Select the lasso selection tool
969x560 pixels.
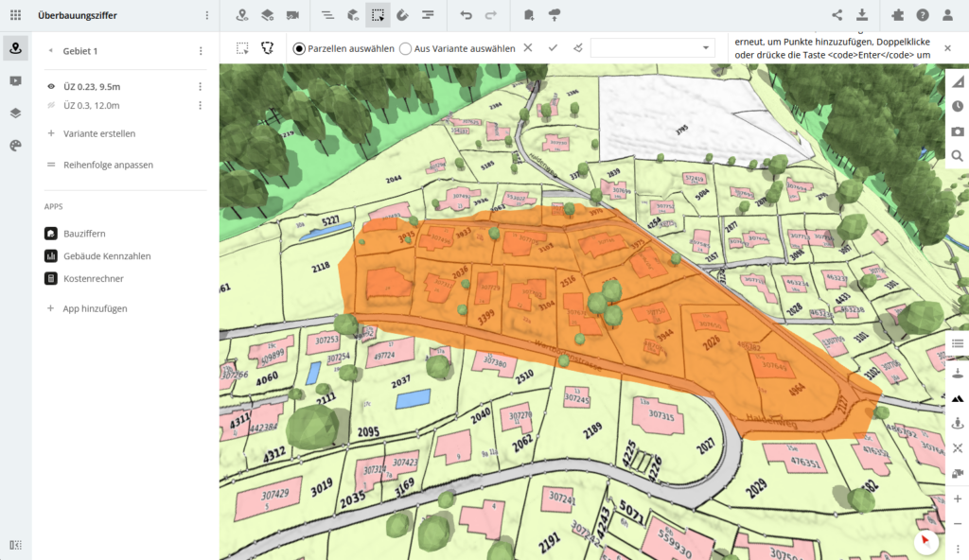point(268,48)
